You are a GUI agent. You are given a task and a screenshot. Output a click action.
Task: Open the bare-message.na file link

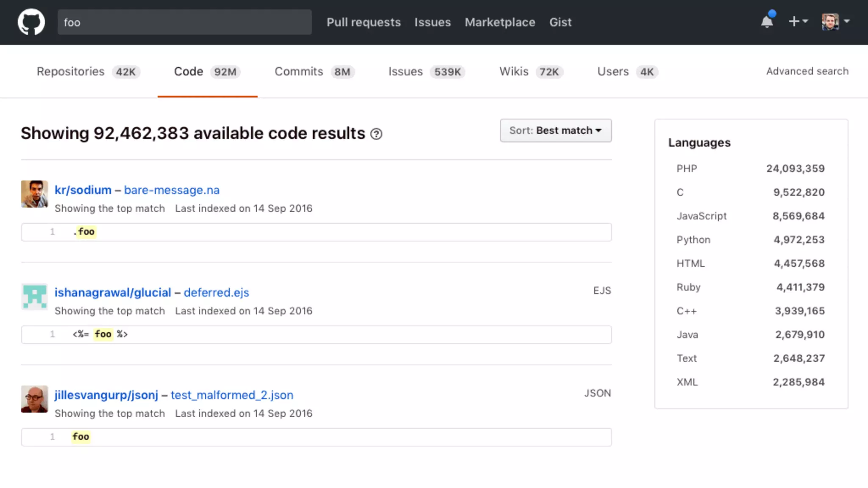pyautogui.click(x=172, y=190)
